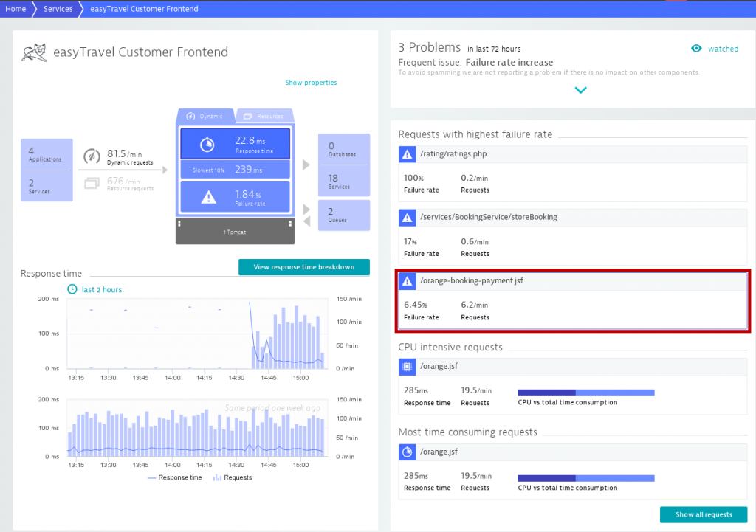
Task: Click the 17% Failure rate value
Action: (x=410, y=241)
